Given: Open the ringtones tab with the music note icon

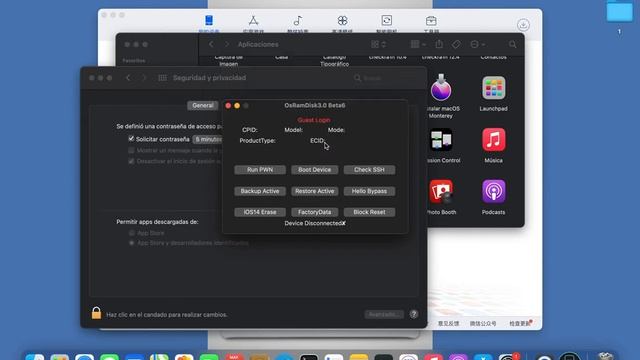Looking at the screenshot, I should [298, 20].
